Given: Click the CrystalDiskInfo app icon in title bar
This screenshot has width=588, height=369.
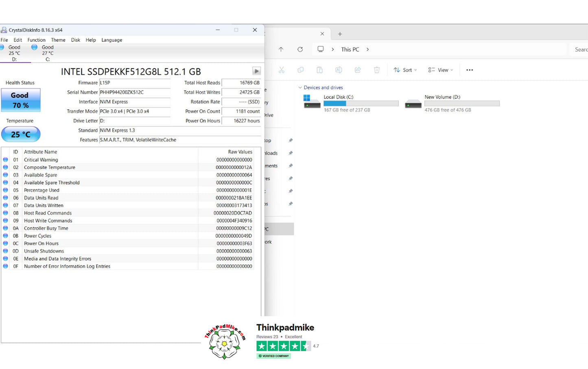Looking at the screenshot, I should click(x=4, y=30).
